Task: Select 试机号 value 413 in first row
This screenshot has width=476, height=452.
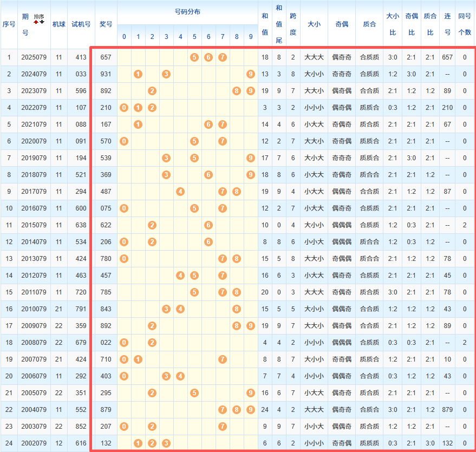Action: pyautogui.click(x=81, y=57)
